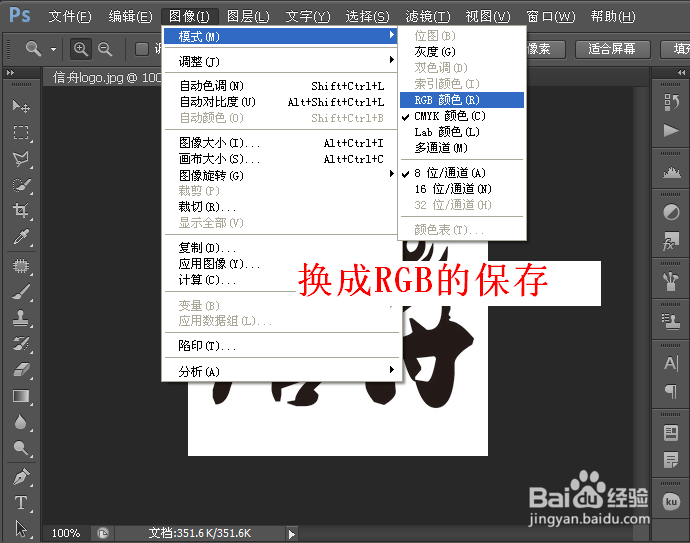Open the Actions panel play icon
The width and height of the screenshot is (690, 543).
[671, 131]
